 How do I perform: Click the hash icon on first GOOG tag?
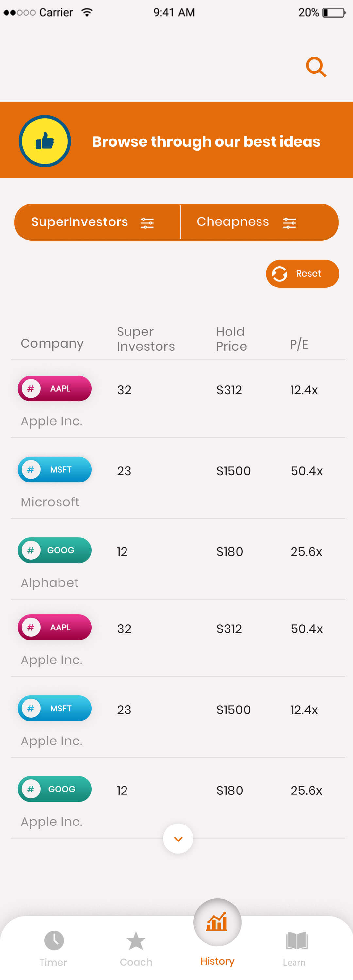tap(31, 550)
